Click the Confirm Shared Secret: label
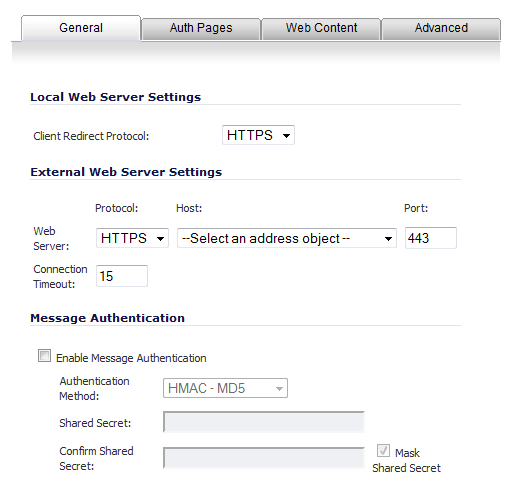The image size is (509, 488). click(x=96, y=458)
